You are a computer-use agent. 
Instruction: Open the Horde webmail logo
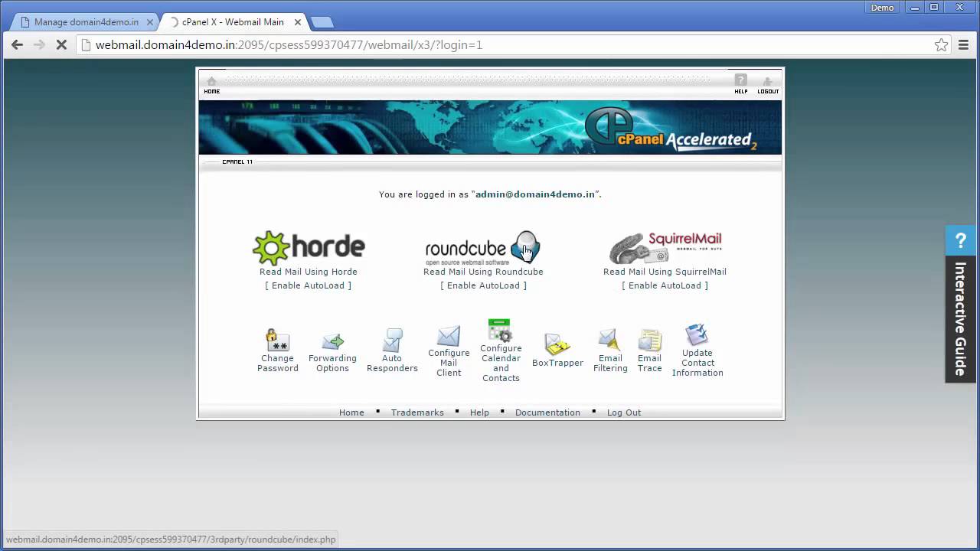[309, 248]
